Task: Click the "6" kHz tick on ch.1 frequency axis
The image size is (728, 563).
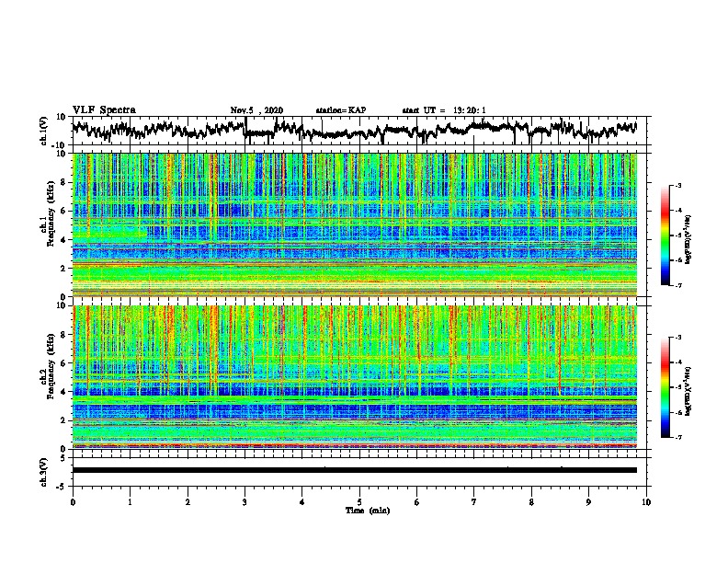Action: pyautogui.click(x=64, y=212)
